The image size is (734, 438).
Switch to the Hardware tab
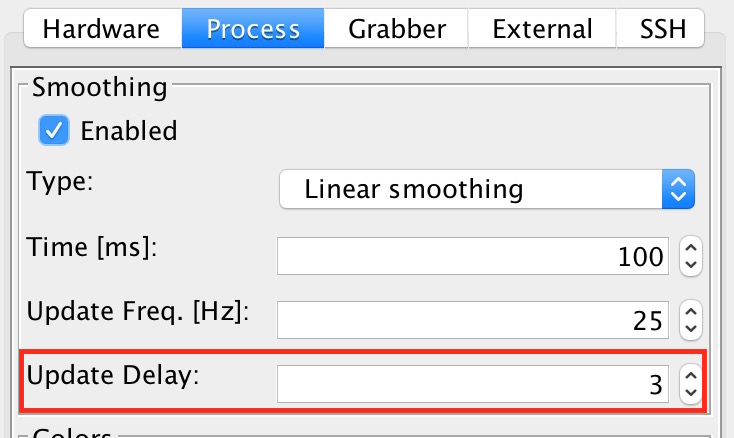[x=101, y=30]
